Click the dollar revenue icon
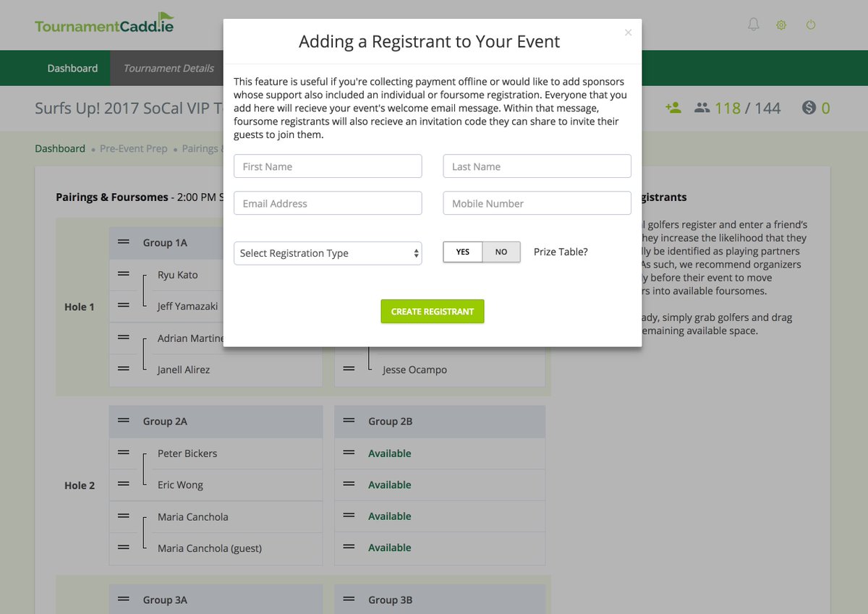The width and height of the screenshot is (868, 614). [809, 108]
